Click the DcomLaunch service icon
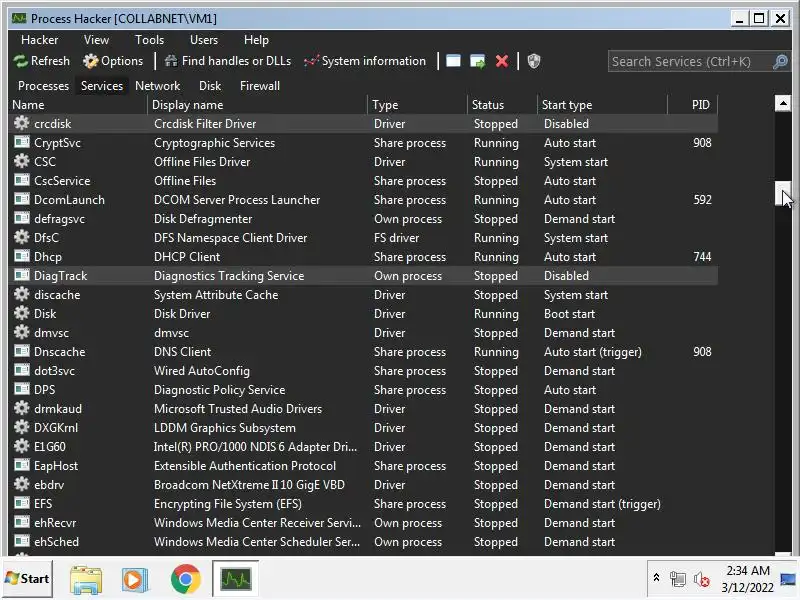The width and height of the screenshot is (800, 600). (21, 199)
